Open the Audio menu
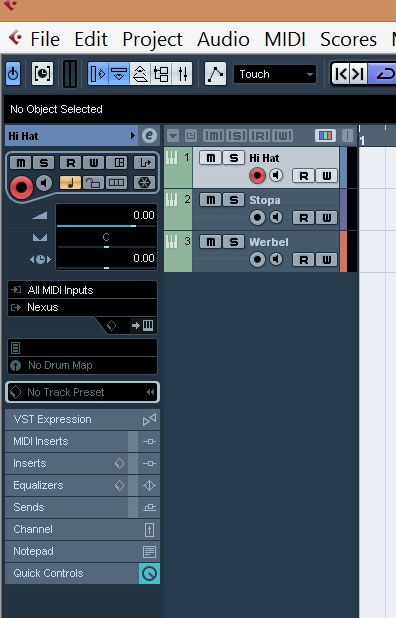Viewport: 396px width, 618px height. 223,39
